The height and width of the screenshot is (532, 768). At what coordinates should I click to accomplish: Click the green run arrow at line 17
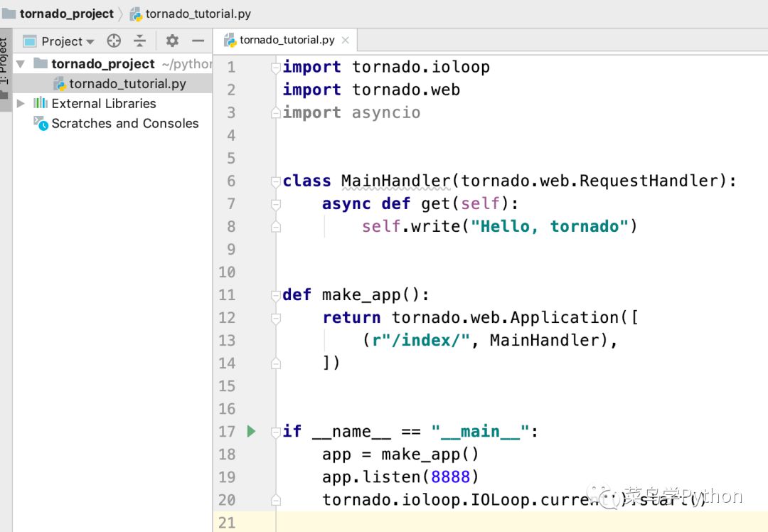251,431
